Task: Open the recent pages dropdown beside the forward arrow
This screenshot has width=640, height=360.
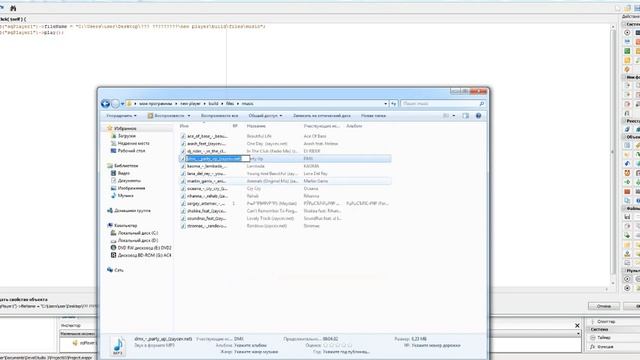Action: coord(122,104)
